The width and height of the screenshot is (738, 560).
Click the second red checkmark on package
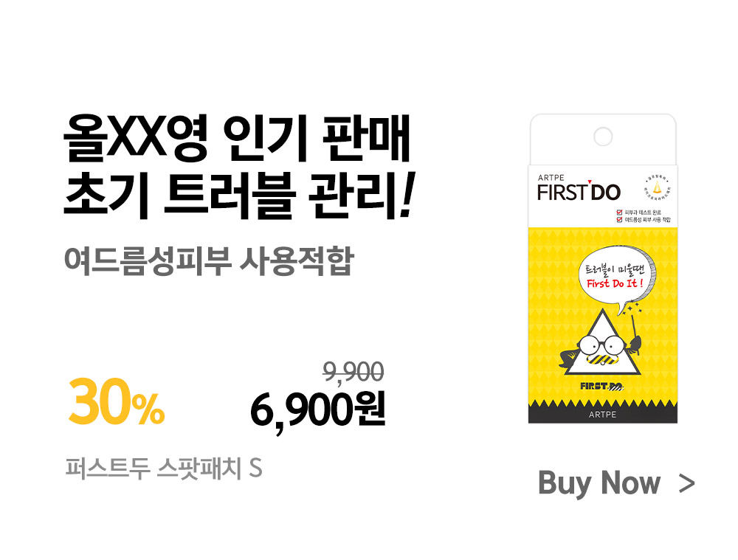(619, 219)
